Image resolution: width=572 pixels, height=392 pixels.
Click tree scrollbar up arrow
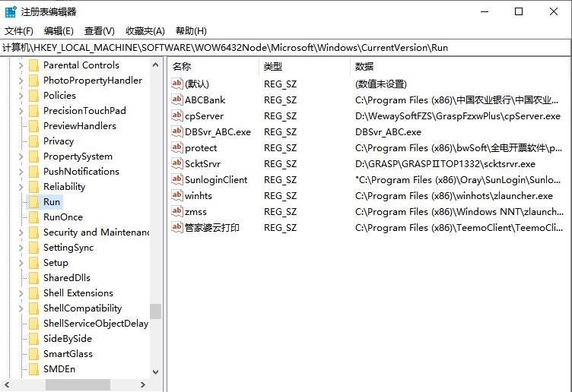point(155,65)
